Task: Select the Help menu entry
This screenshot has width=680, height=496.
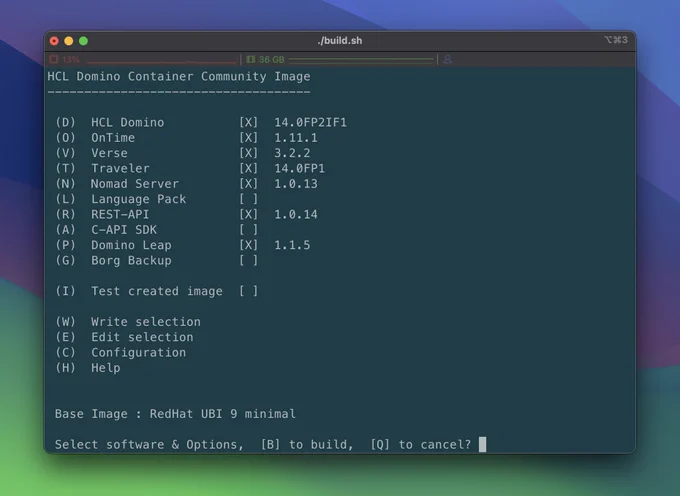Action: pos(88,368)
